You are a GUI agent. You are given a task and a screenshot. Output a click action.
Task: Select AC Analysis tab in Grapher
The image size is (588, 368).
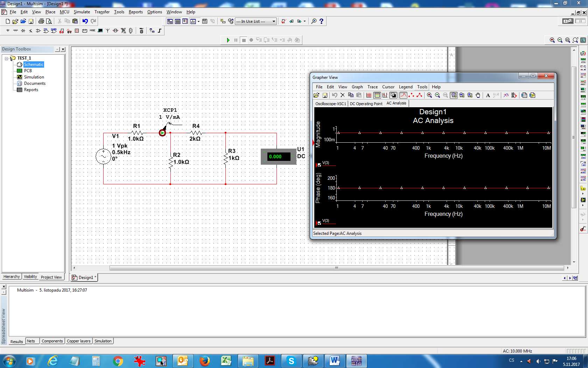tap(396, 103)
